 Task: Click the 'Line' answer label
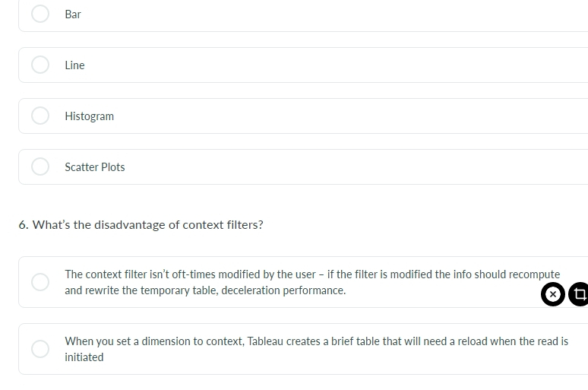pyautogui.click(x=74, y=65)
